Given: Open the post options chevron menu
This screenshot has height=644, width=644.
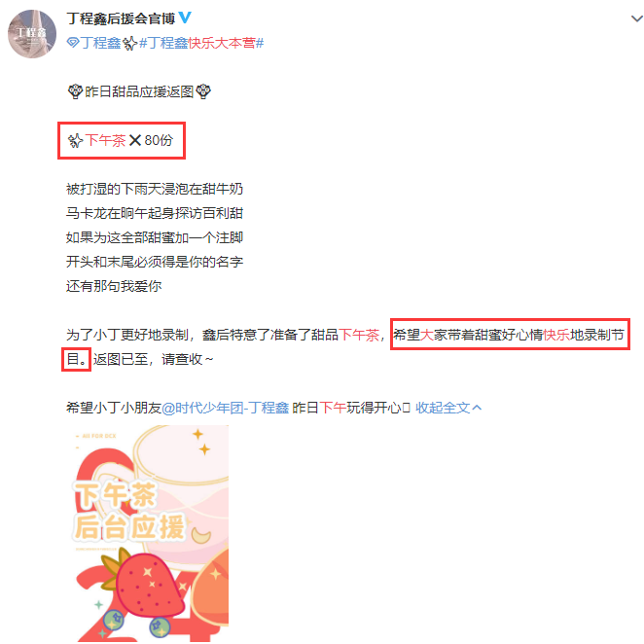Looking at the screenshot, I should (636, 18).
